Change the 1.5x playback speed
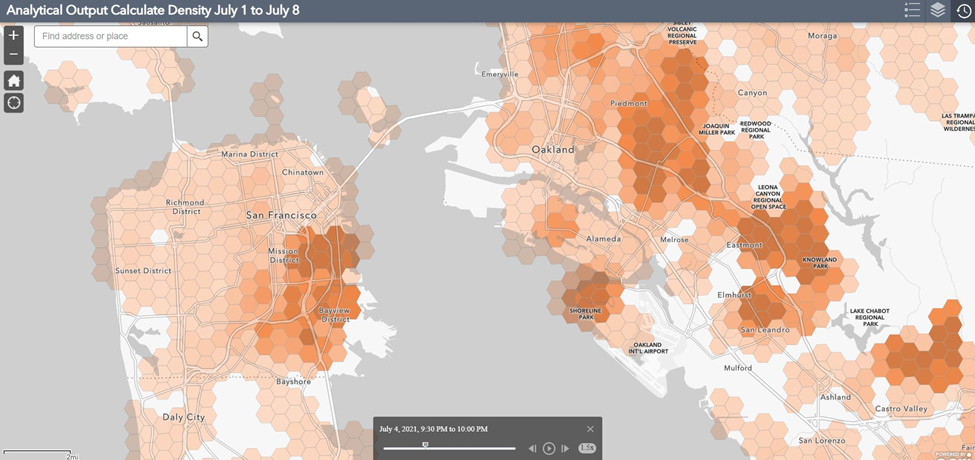 pyautogui.click(x=586, y=448)
